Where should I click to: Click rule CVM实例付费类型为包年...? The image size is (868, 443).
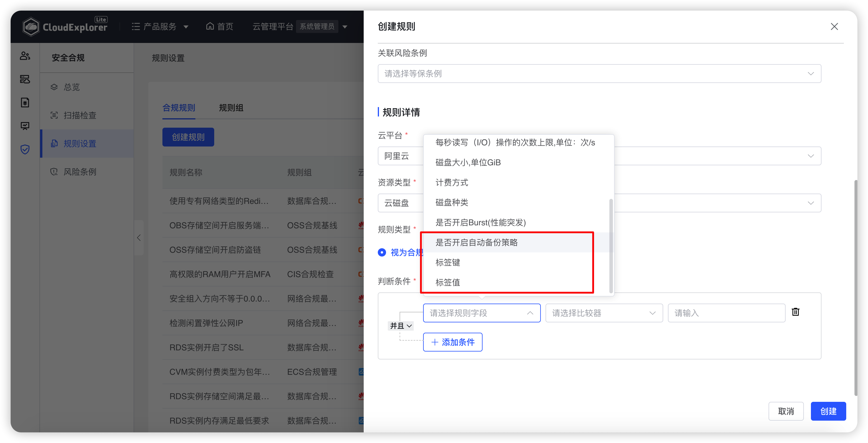click(x=220, y=372)
